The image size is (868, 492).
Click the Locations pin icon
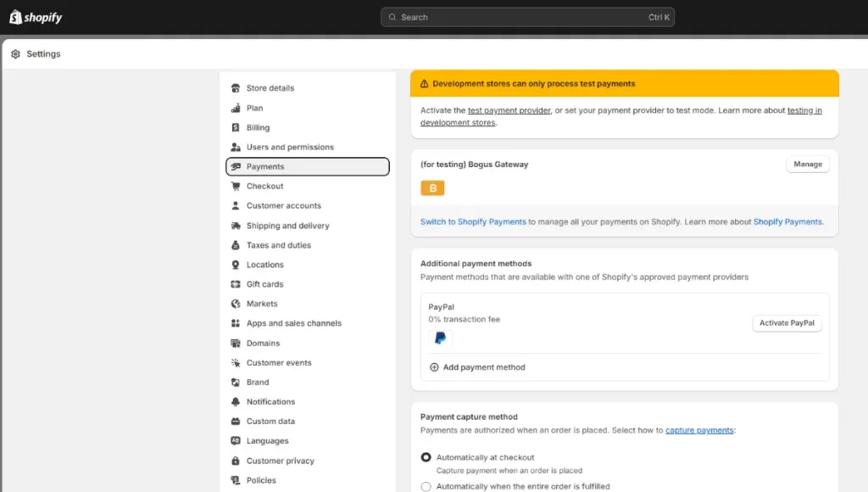click(x=236, y=265)
